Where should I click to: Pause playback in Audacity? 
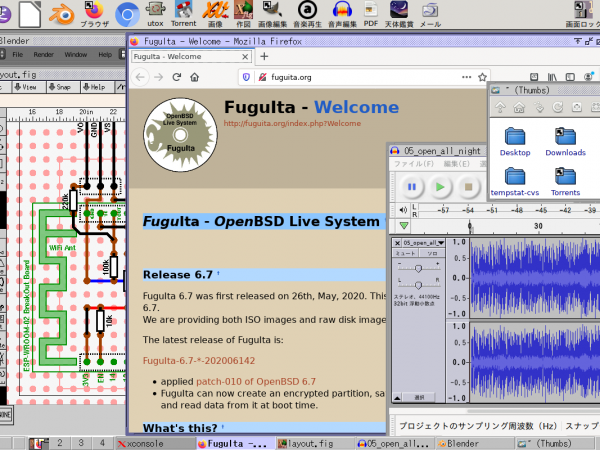(x=412, y=187)
